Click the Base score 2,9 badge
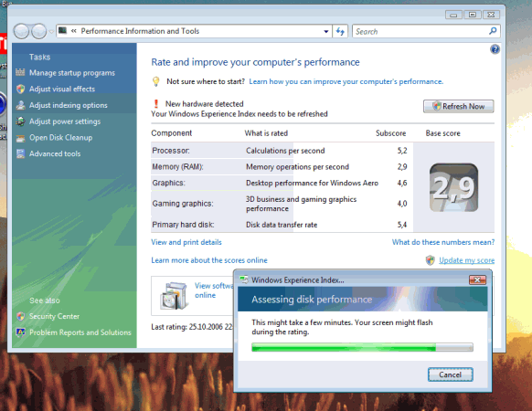Image resolution: width=532 pixels, height=411 pixels. [453, 187]
